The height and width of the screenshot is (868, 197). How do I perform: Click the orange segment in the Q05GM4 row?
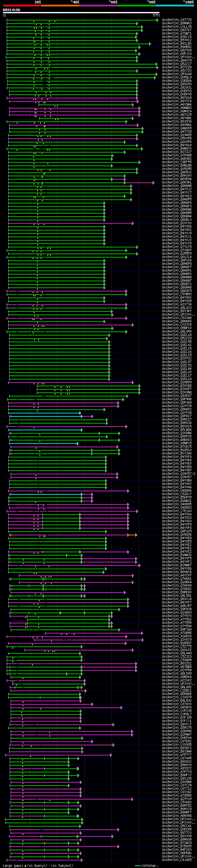pos(133,535)
